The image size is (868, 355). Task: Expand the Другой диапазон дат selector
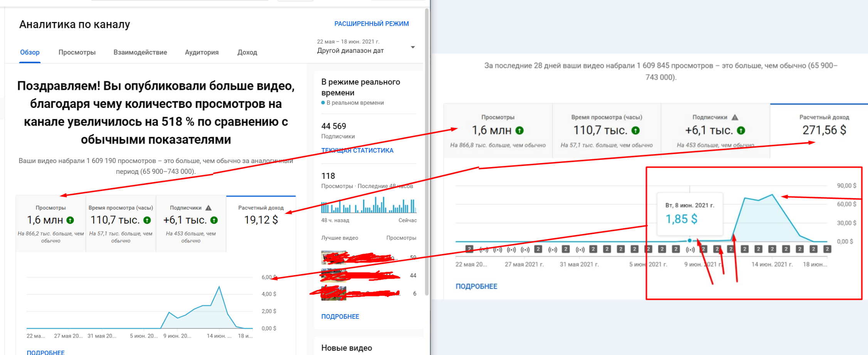coord(350,50)
